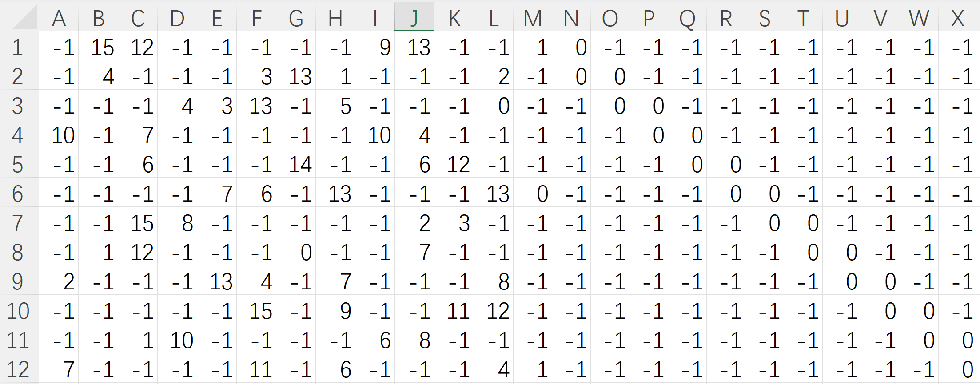Select cell E9 containing 13
980x384 pixels.
tap(217, 281)
